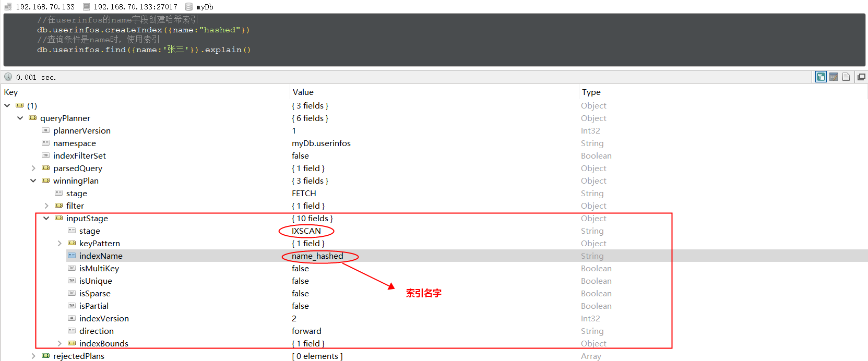Click the clock icon beside 0.001 sec.
The height and width of the screenshot is (361, 868).
[x=8, y=77]
